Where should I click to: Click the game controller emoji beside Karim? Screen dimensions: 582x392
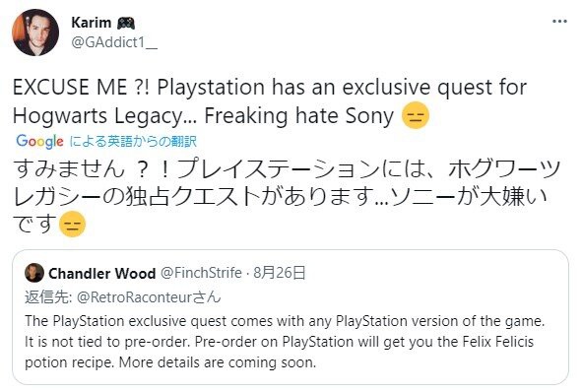[x=126, y=24]
